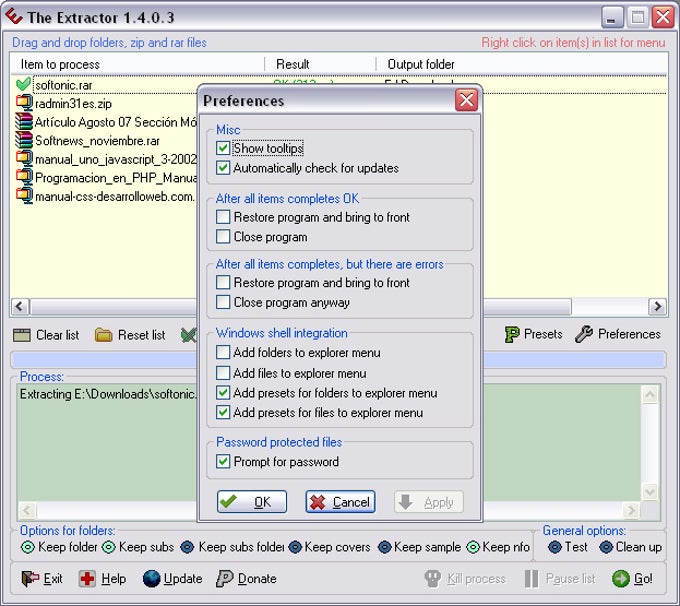The image size is (680, 606).
Task: Click the Preferences wrench icon
Action: 584,334
